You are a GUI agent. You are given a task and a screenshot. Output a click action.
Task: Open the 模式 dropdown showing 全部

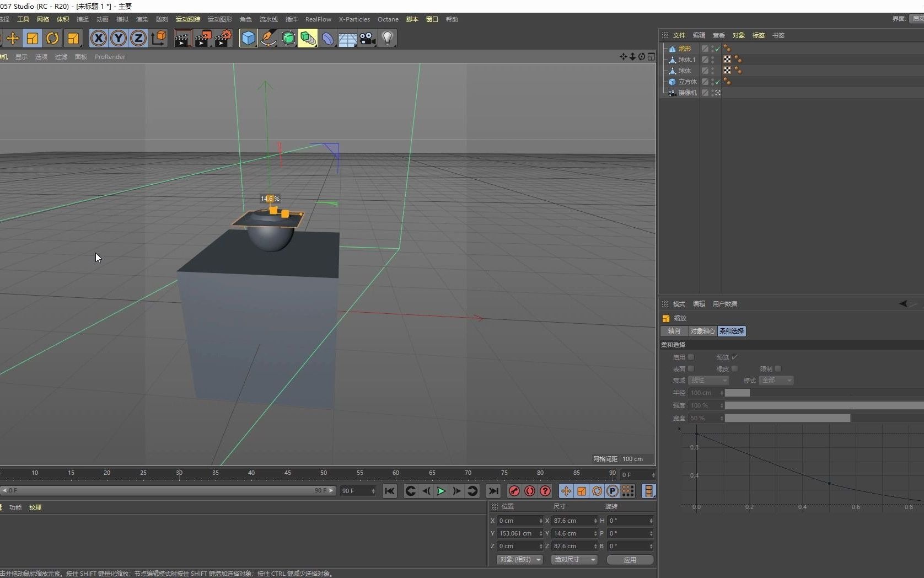point(776,381)
